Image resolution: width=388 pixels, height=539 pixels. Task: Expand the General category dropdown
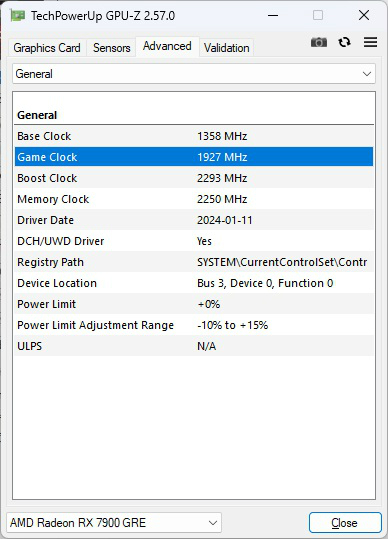(x=194, y=74)
